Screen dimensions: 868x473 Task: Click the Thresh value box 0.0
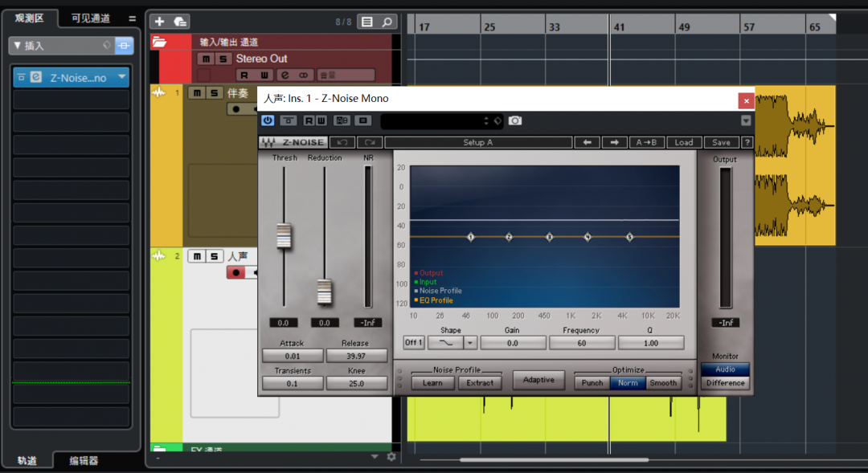tap(284, 323)
